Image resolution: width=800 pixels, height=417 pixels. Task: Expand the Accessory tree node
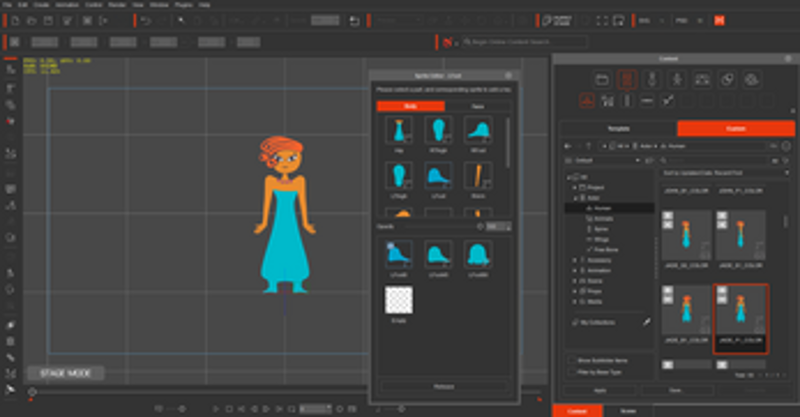tap(574, 260)
